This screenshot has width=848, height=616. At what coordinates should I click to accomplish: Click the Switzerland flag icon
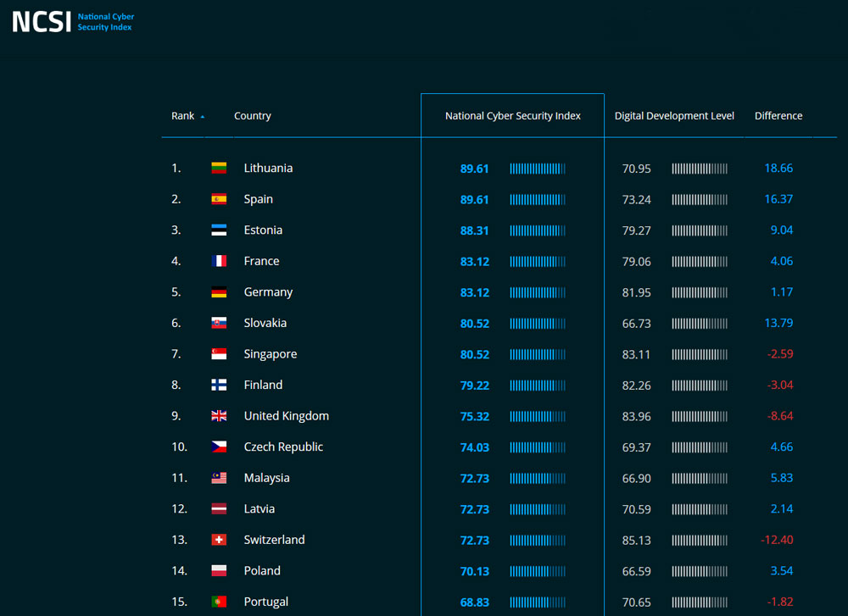[219, 540]
